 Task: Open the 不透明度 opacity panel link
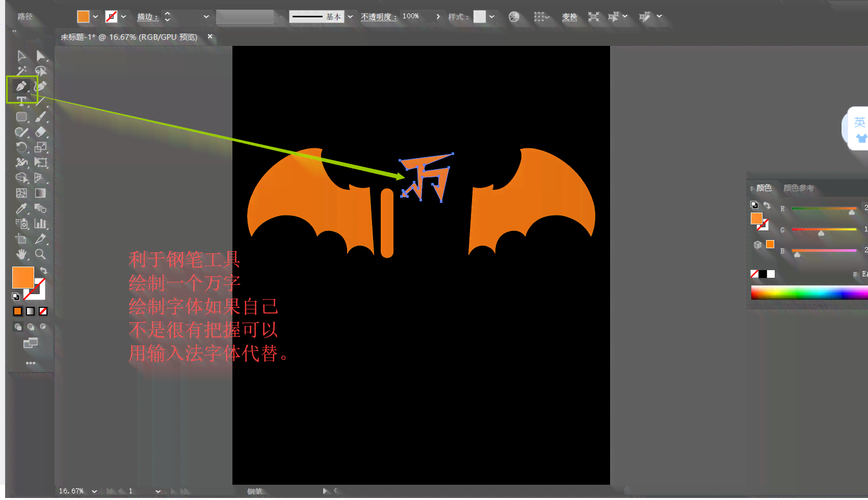pos(379,17)
